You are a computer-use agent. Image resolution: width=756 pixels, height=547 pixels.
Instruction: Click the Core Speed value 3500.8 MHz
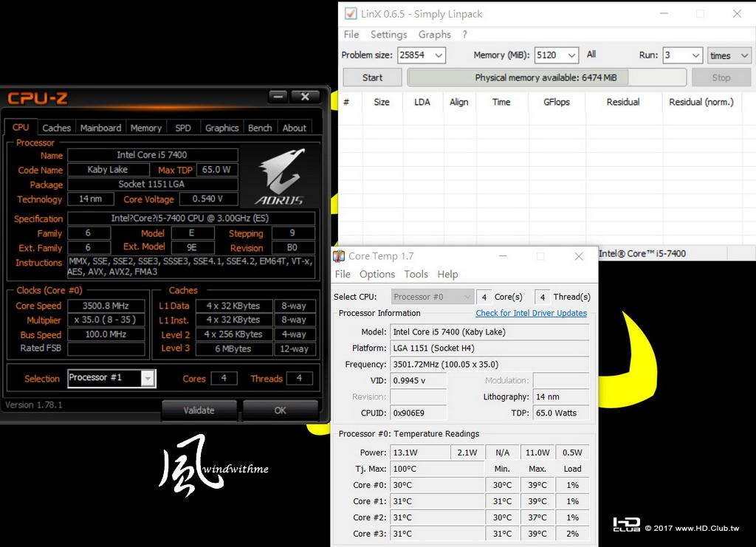106,306
